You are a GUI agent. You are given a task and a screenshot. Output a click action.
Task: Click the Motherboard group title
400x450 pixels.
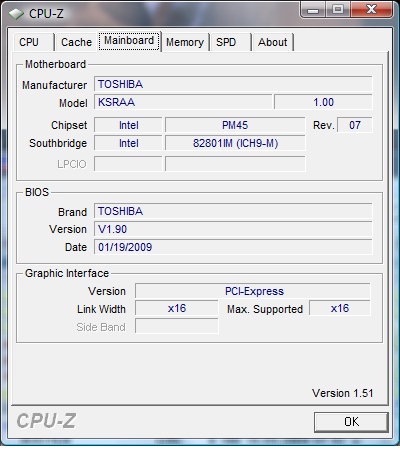point(55,64)
